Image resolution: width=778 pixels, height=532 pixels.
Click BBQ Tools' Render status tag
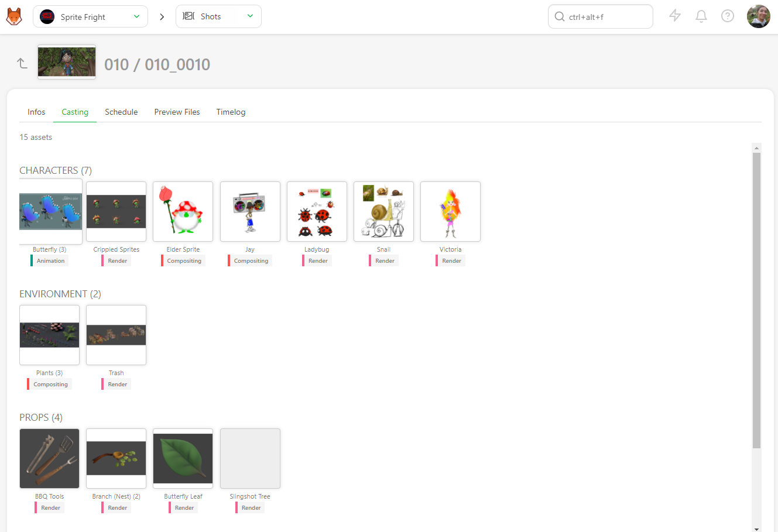[49, 507]
